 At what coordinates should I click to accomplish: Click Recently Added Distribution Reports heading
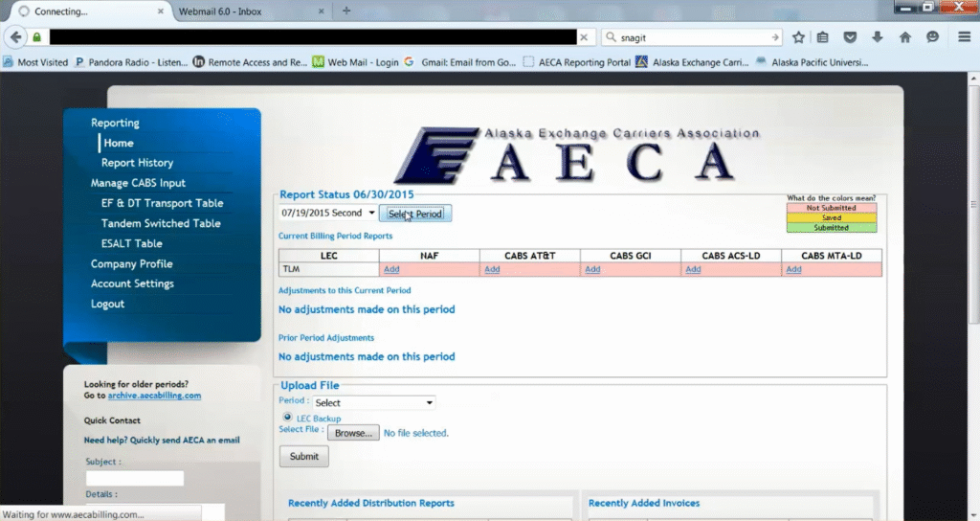371,503
